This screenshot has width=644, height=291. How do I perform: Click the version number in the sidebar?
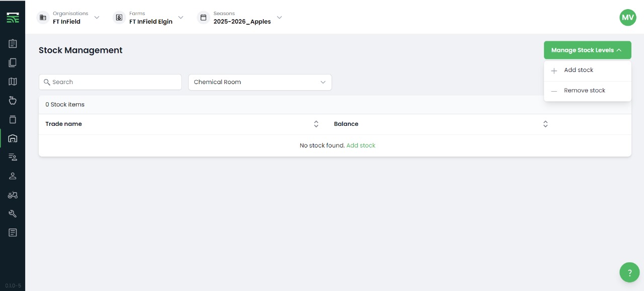(x=13, y=285)
